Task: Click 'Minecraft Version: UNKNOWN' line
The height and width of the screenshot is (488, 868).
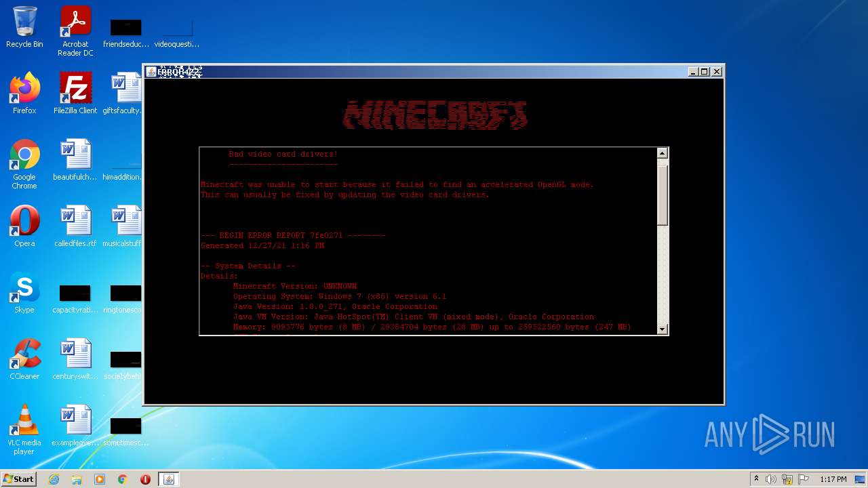Action: coord(295,286)
